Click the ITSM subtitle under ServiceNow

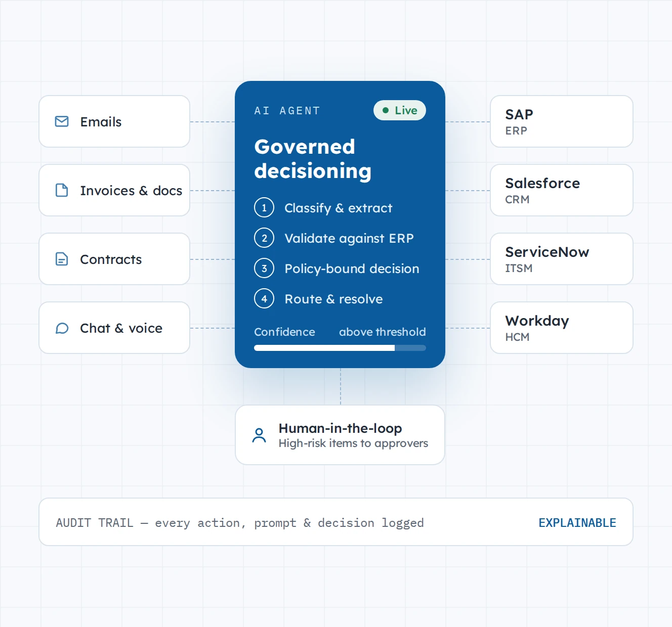tap(519, 268)
